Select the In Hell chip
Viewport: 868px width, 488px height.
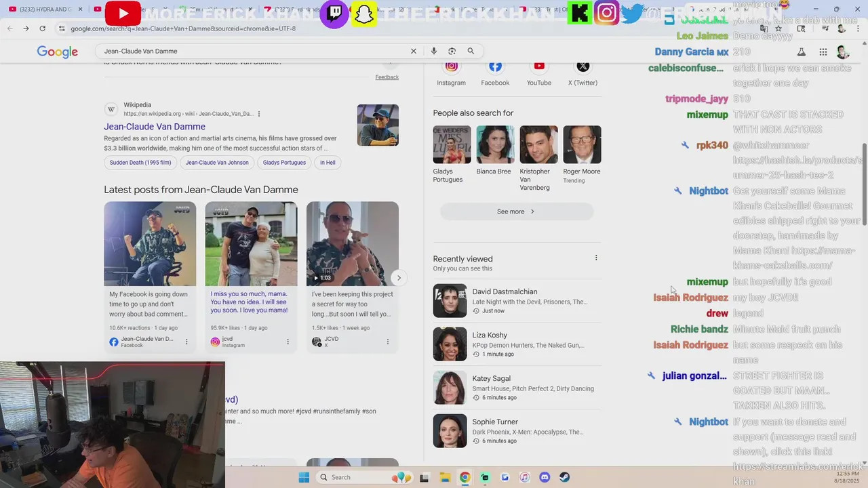328,163
